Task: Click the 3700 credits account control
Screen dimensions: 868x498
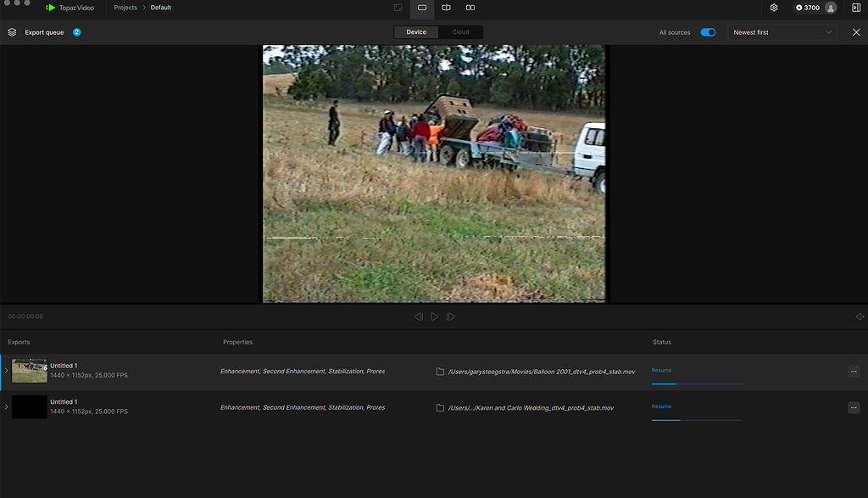Action: click(x=813, y=8)
